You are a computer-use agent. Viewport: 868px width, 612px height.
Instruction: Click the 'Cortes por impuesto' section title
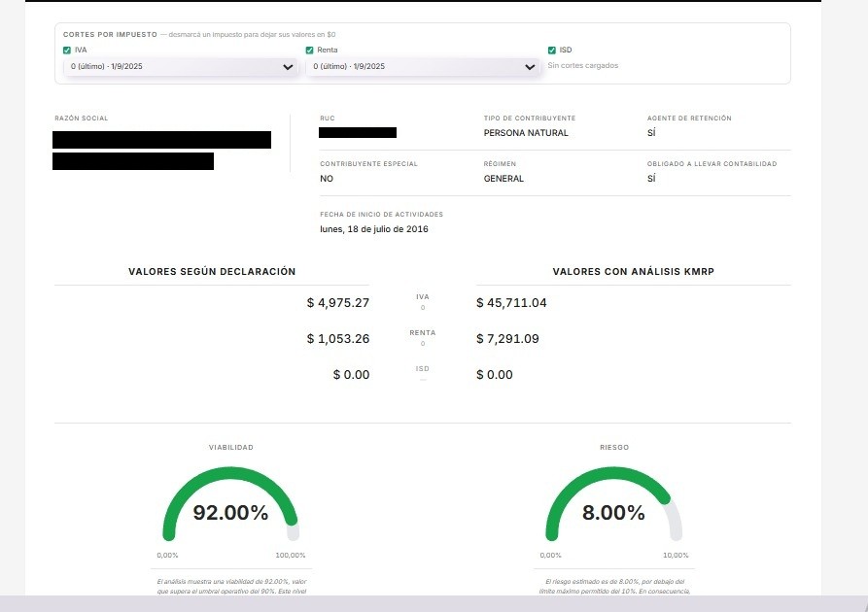[110, 34]
